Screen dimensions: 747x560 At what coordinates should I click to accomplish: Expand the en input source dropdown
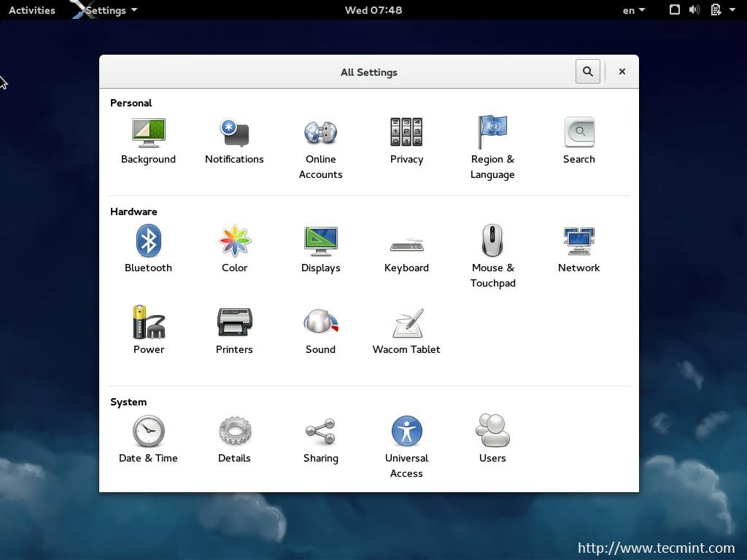[x=633, y=10]
